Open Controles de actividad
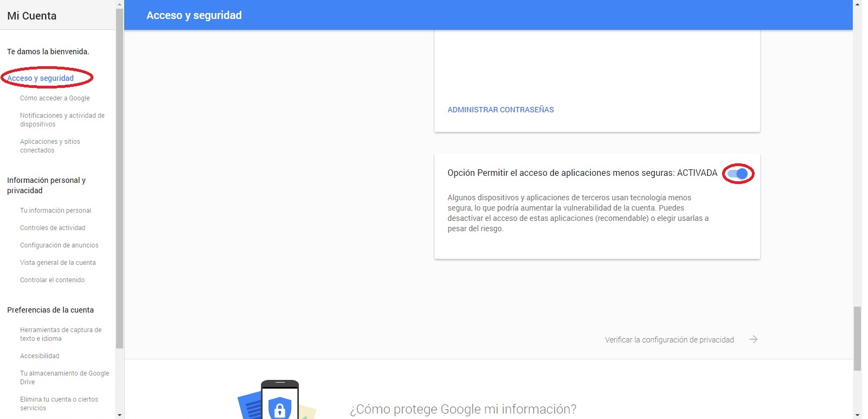868x419 pixels. tap(53, 228)
